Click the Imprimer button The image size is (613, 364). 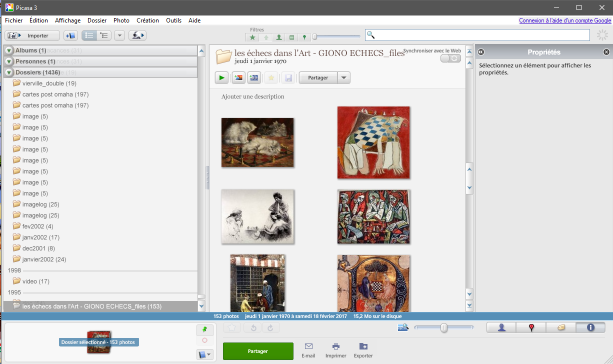click(x=335, y=350)
